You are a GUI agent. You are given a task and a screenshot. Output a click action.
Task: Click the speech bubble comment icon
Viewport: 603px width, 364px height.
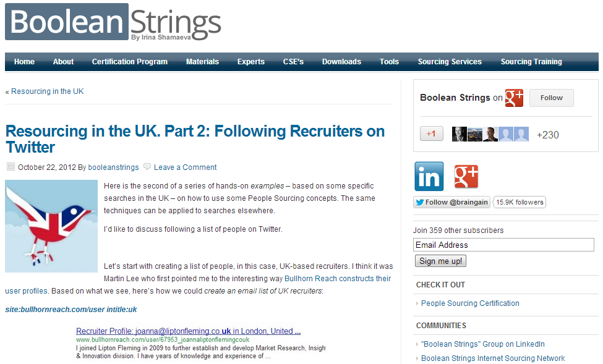[147, 167]
